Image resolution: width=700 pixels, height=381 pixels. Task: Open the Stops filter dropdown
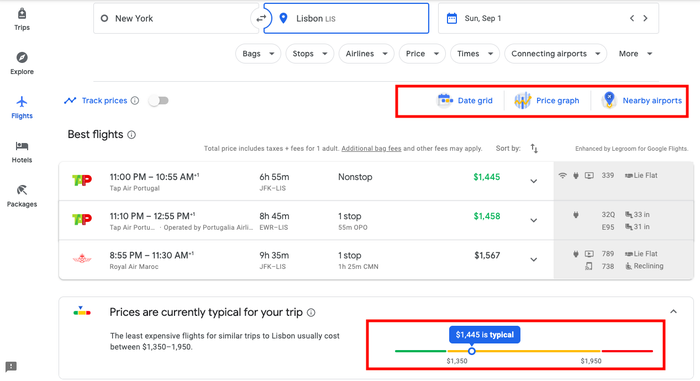310,54
